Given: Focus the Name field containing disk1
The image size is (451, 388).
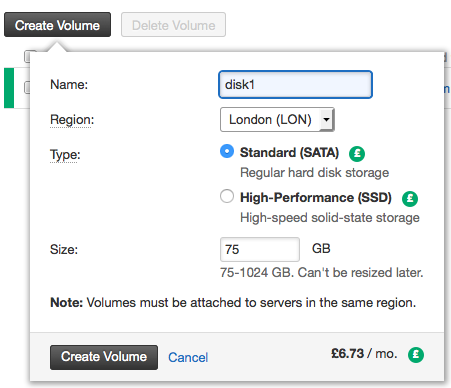Looking at the screenshot, I should point(295,85).
